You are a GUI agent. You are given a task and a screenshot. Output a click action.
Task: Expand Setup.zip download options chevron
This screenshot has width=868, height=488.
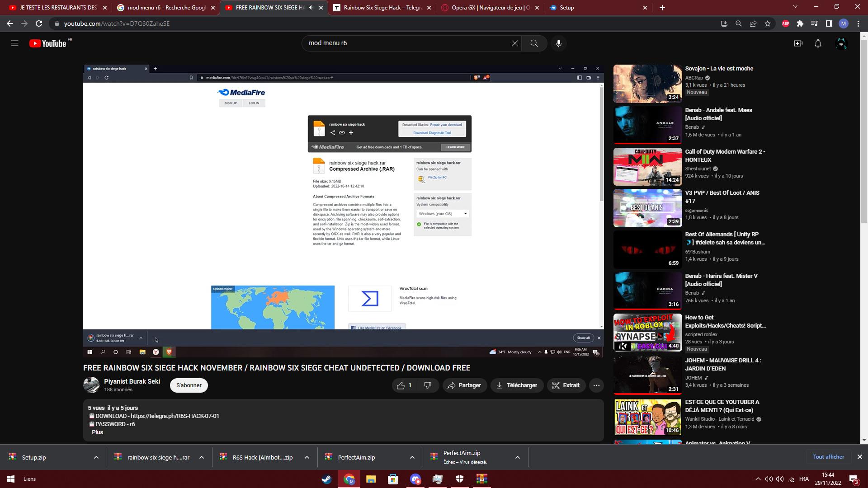pyautogui.click(x=96, y=457)
